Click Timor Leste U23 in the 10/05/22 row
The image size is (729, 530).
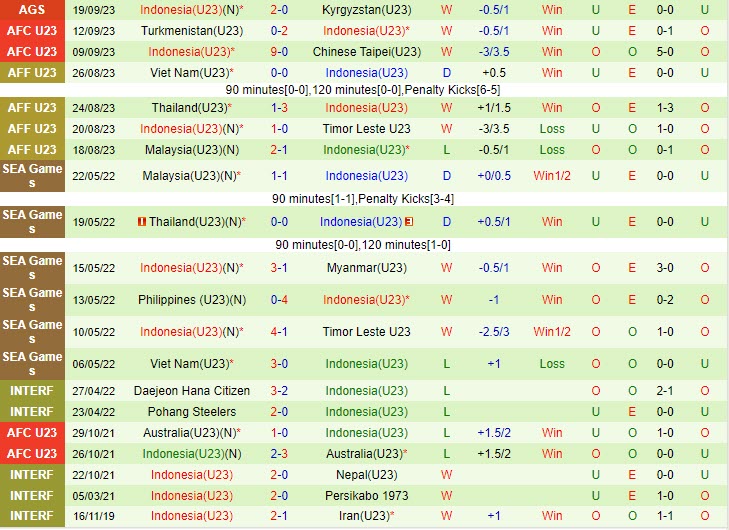[366, 332]
